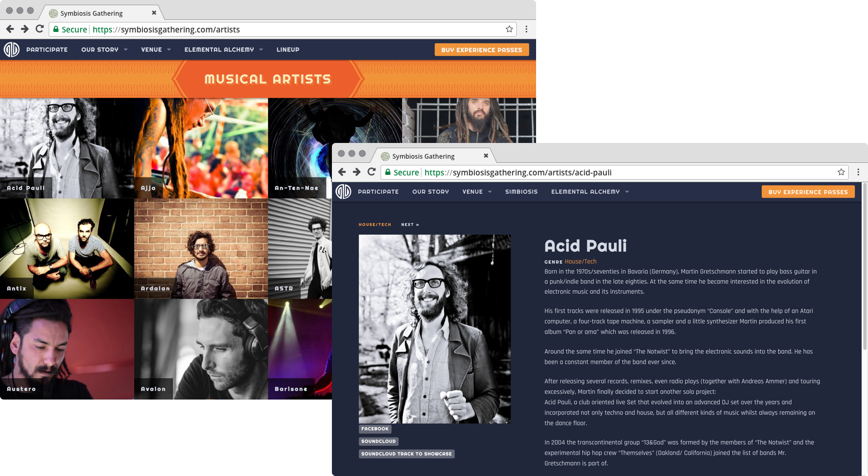Open Participate in the artists list window
This screenshot has width=868, height=476.
[x=47, y=50]
